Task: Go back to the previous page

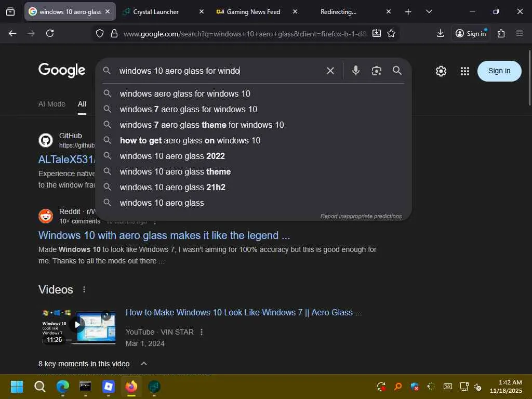Action: [12, 33]
